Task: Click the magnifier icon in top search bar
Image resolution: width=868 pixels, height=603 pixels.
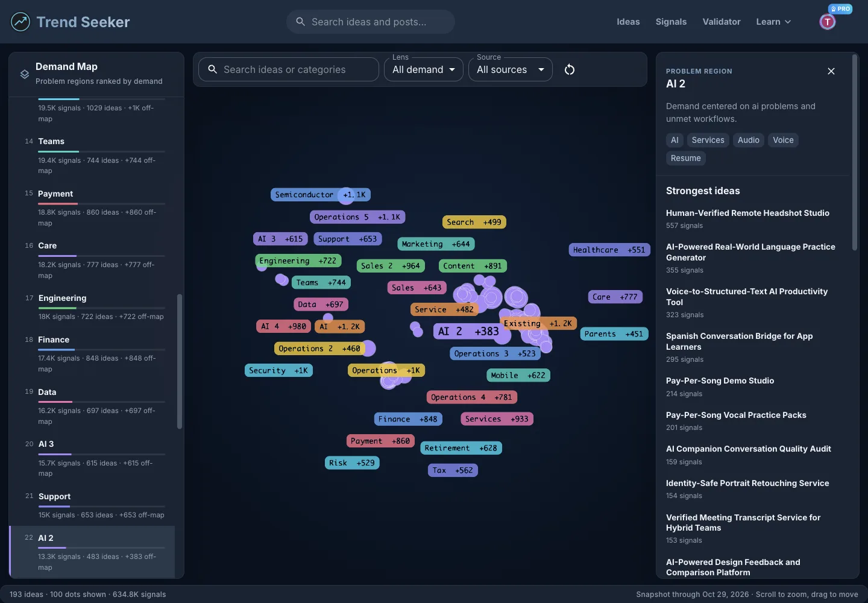Action: pyautogui.click(x=300, y=22)
